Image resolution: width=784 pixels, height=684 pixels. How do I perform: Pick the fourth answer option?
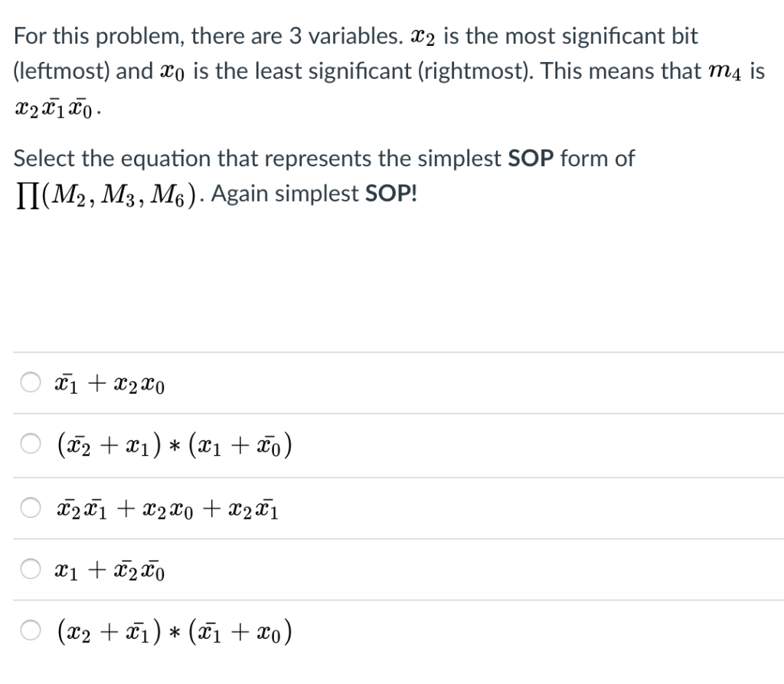pyautogui.click(x=30, y=568)
